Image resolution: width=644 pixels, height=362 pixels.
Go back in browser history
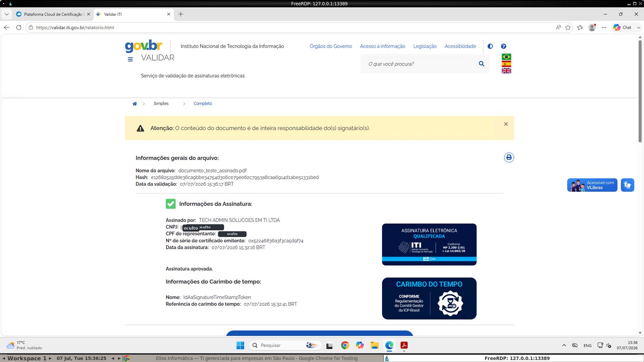[6, 27]
